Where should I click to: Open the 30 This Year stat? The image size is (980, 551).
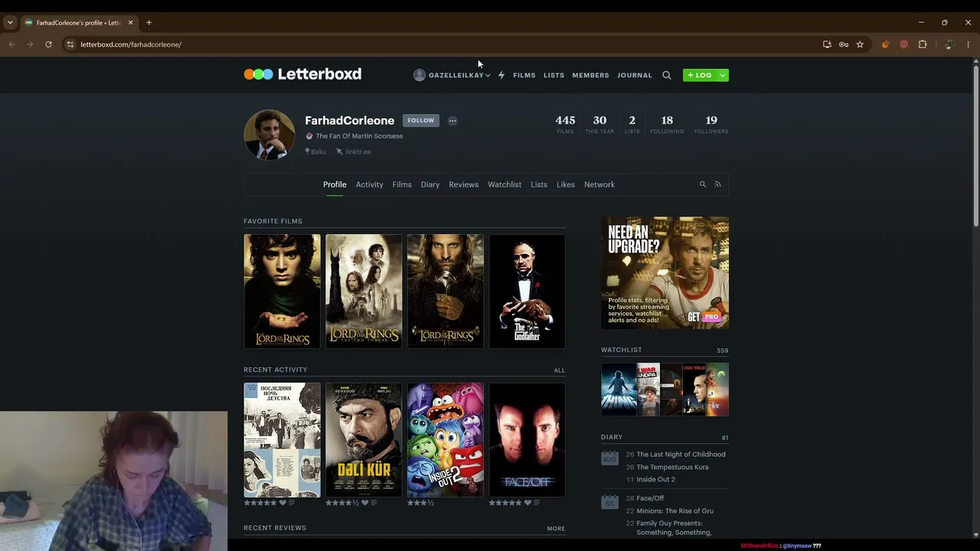[599, 124]
